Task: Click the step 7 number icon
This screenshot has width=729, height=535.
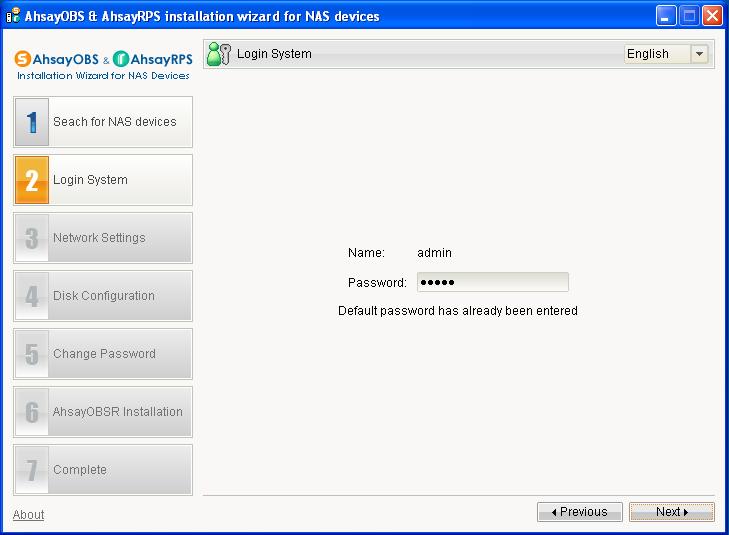Action: pos(32,470)
